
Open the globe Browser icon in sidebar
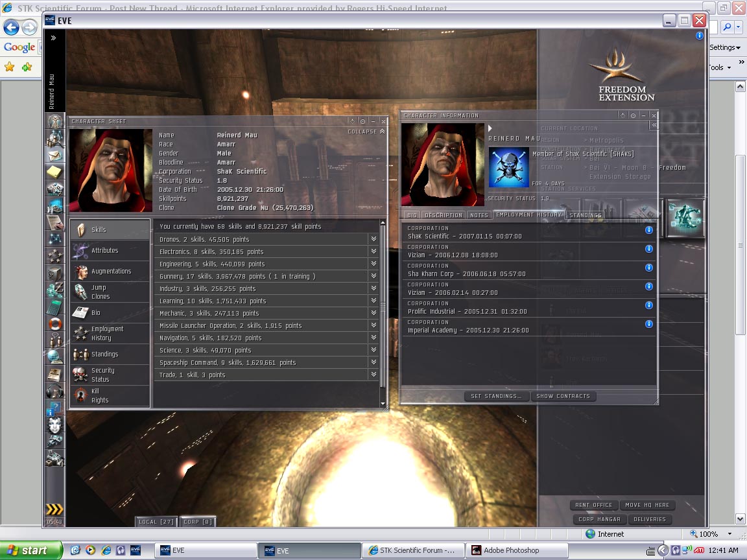click(x=55, y=356)
